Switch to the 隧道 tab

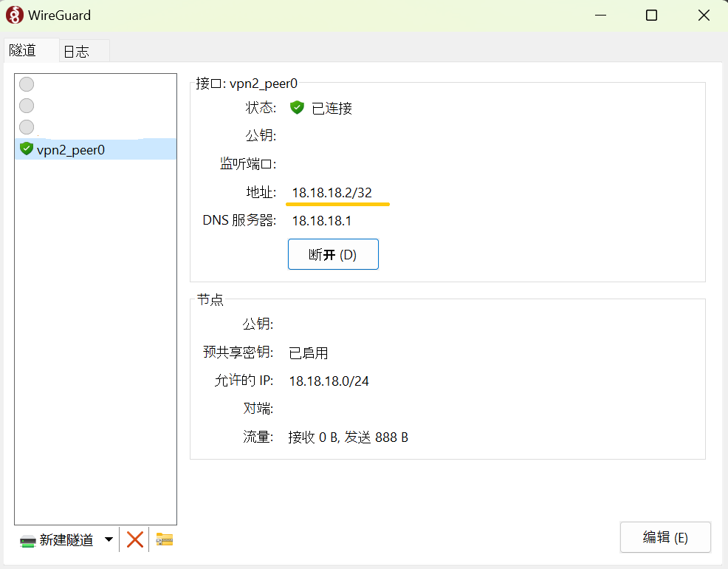pyautogui.click(x=32, y=50)
